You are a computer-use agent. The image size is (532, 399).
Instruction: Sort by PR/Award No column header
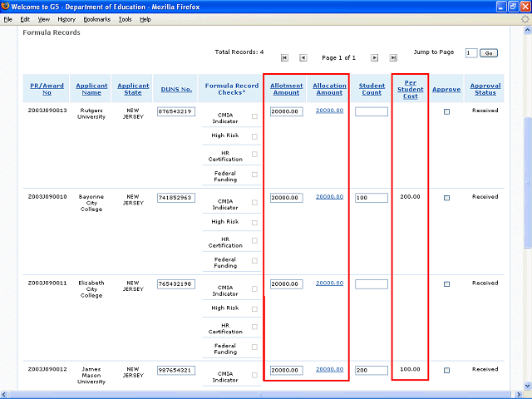point(46,89)
